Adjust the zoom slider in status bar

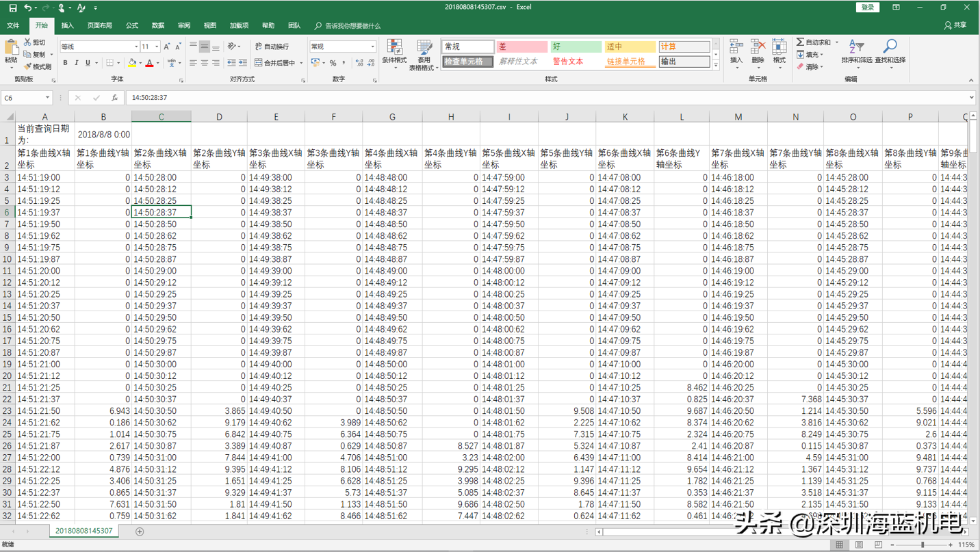[923, 545]
